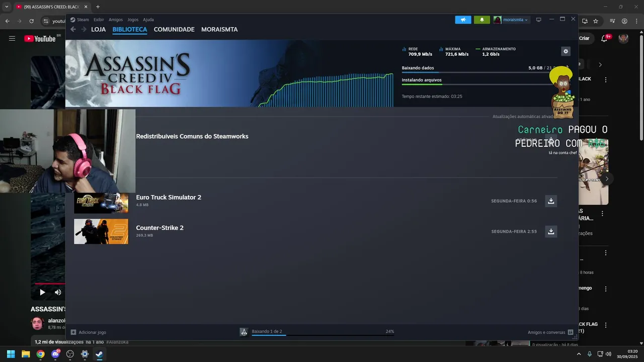644x362 pixels.
Task: Download Counter-Strike 2 update now
Action: [x=551, y=231]
